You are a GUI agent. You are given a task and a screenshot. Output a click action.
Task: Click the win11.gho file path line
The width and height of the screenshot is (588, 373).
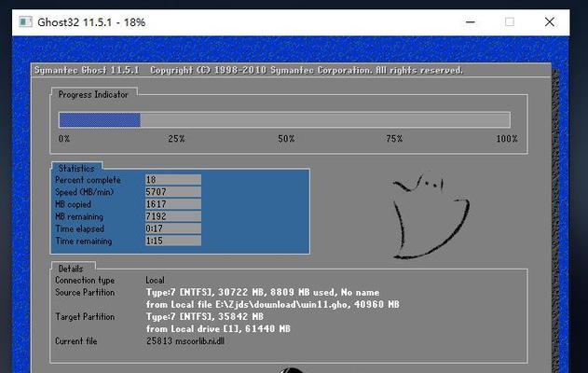tap(273, 304)
